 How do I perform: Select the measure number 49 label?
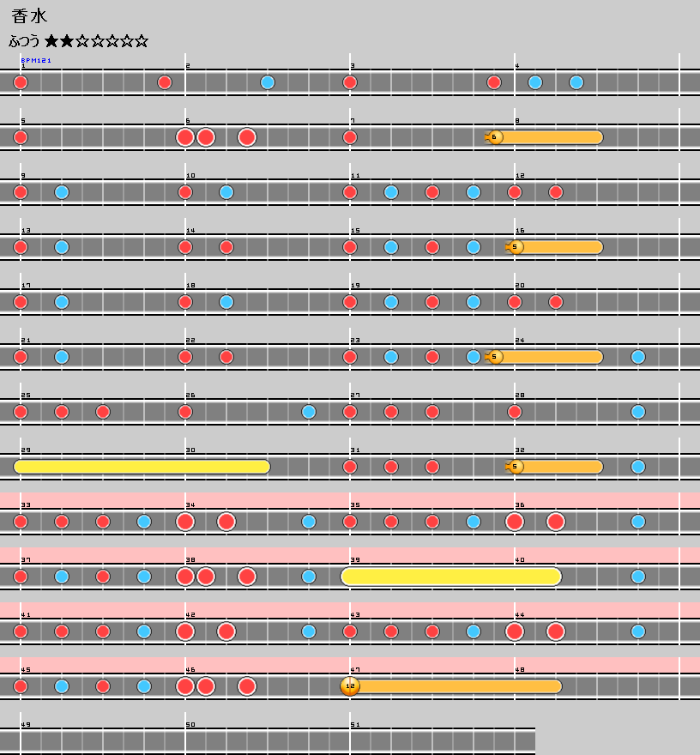click(x=26, y=725)
